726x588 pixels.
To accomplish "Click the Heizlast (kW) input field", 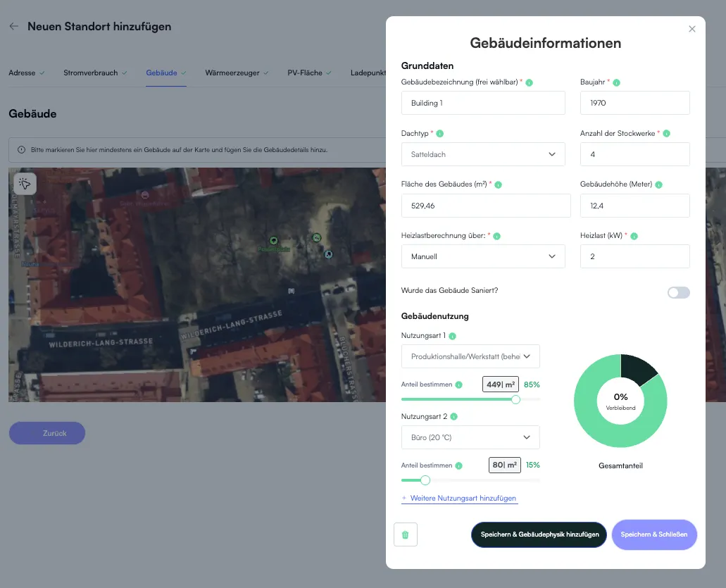I will tap(634, 256).
